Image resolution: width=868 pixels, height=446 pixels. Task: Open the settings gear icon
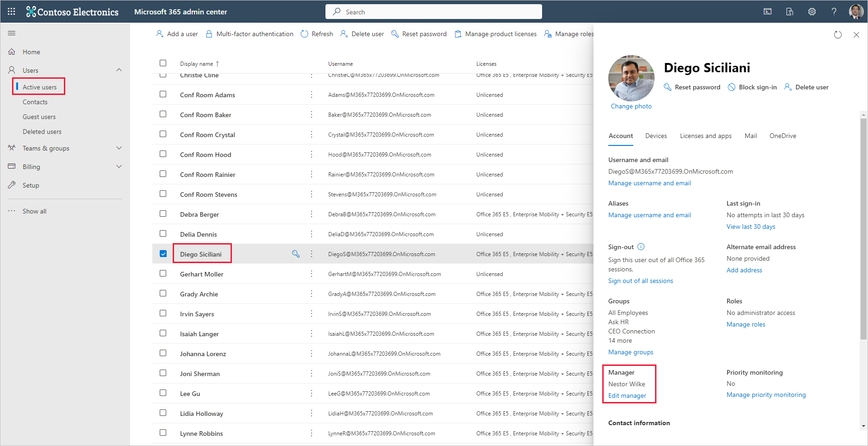click(812, 12)
